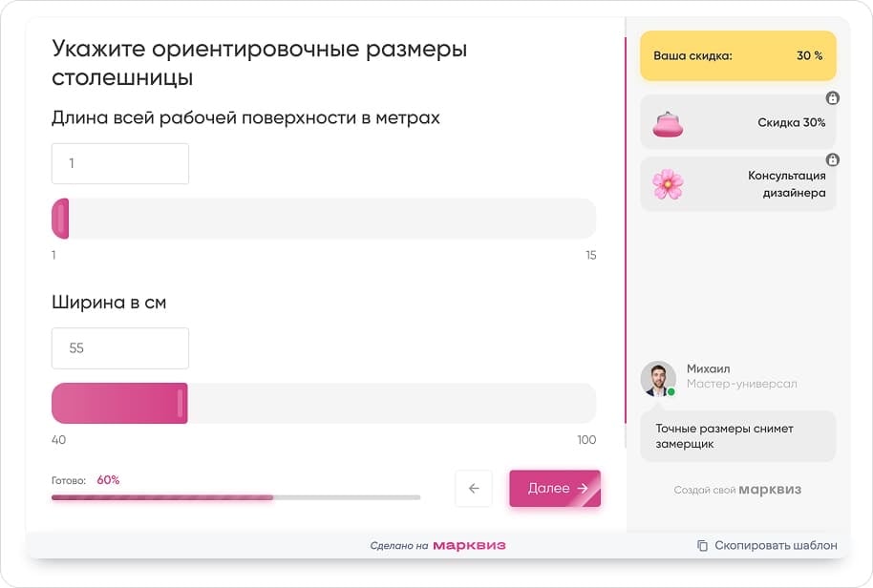Viewport: 873px width, 588px height.
Task: Click the width slider handle
Action: (x=180, y=404)
